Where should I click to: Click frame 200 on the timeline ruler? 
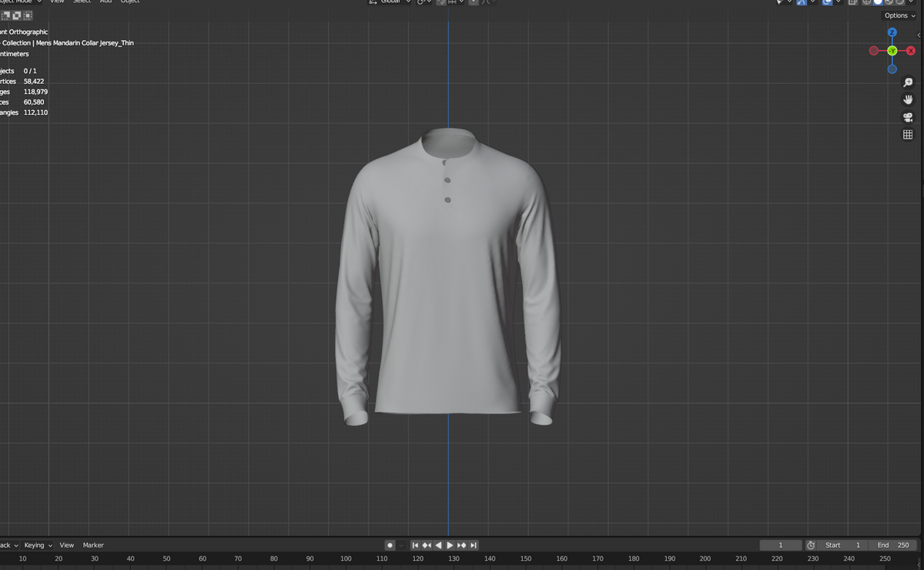[705, 558]
